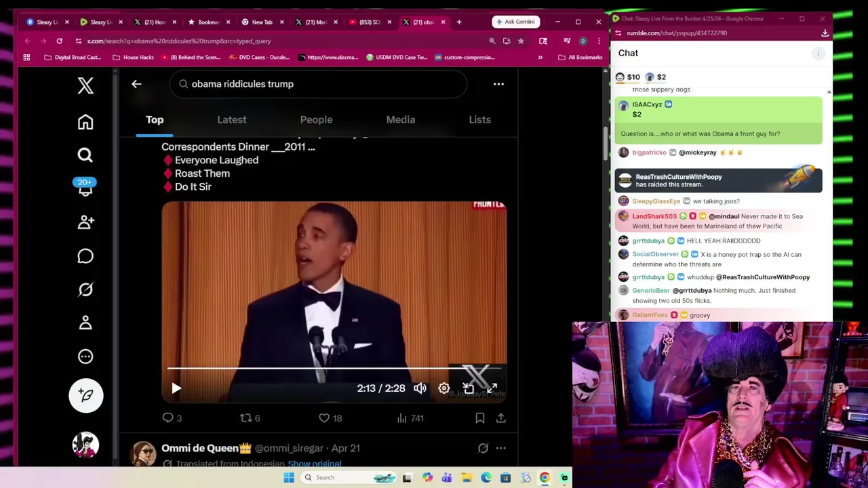Open All Bookmarks folder
Screen dimensions: 868x488
click(x=580, y=58)
